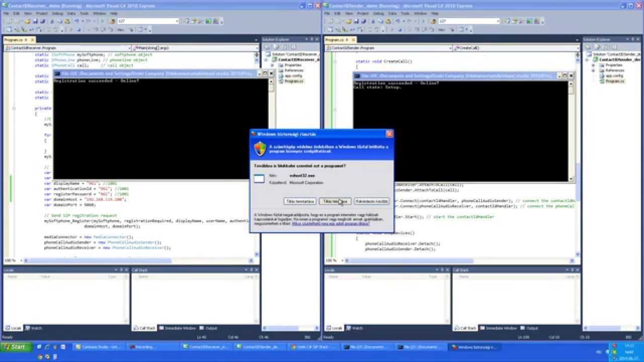644x362 pixels.
Task: Click Paste icon in Sender window toolbar
Action: click(388, 21)
